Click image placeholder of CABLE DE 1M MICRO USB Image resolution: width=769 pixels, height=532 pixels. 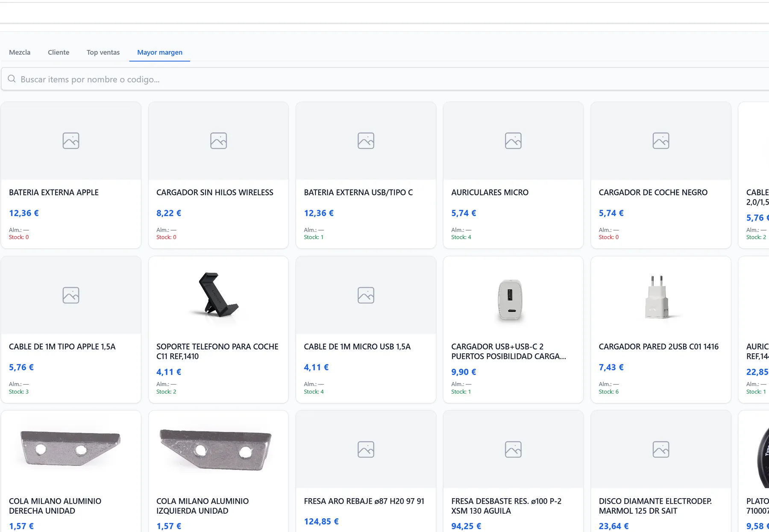click(x=366, y=295)
